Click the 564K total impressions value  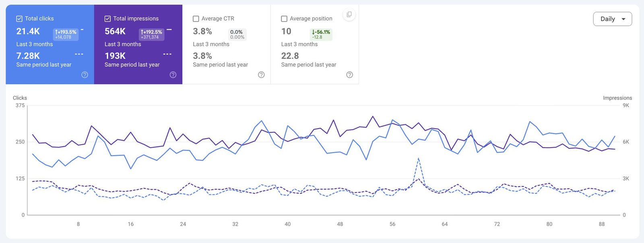coord(115,31)
